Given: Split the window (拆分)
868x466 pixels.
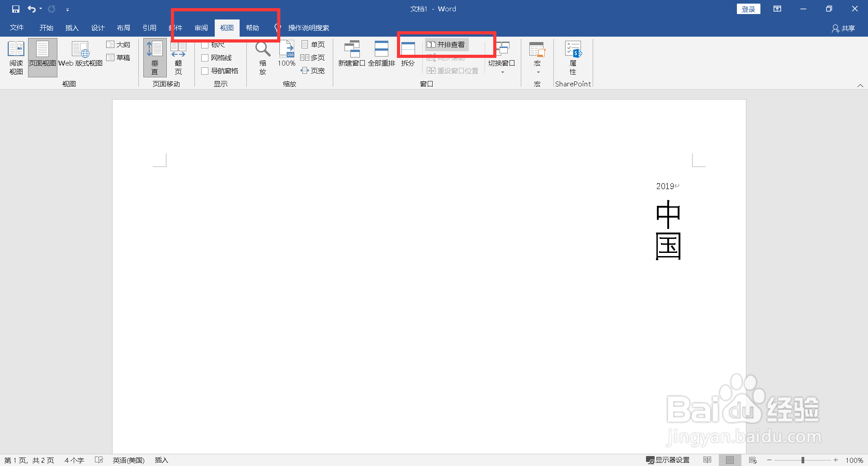Looking at the screenshot, I should click(x=408, y=54).
